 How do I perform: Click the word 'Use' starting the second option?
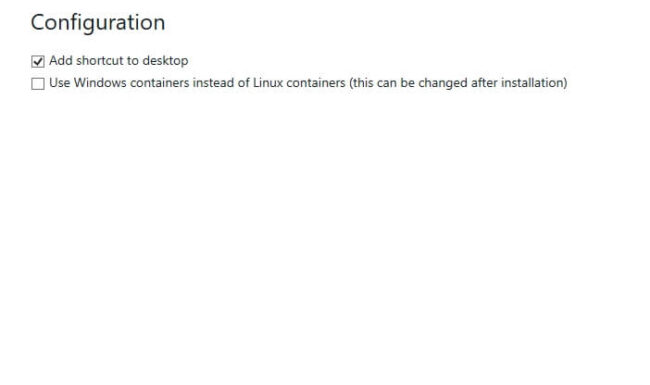tap(60, 83)
